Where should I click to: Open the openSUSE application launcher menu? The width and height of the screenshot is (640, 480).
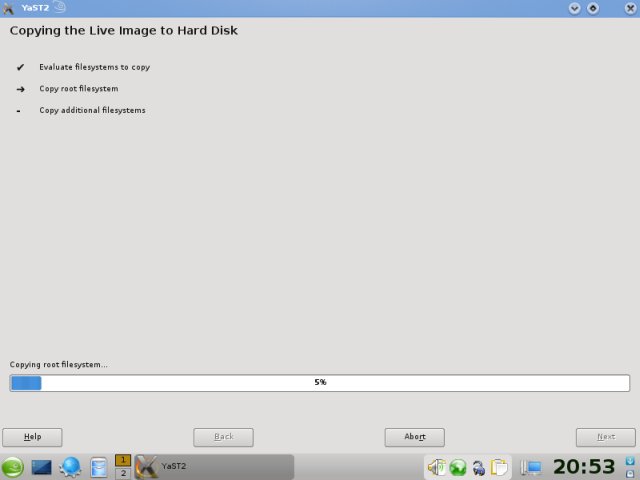point(12,467)
